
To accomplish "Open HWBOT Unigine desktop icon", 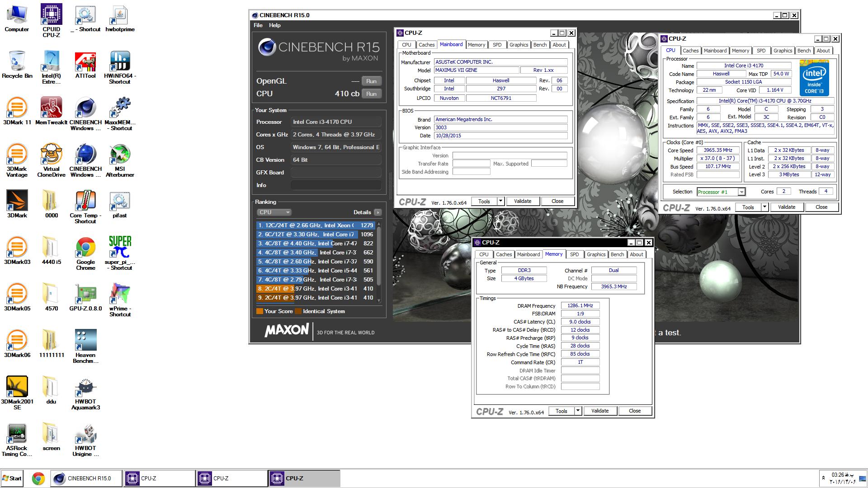I will click(85, 440).
